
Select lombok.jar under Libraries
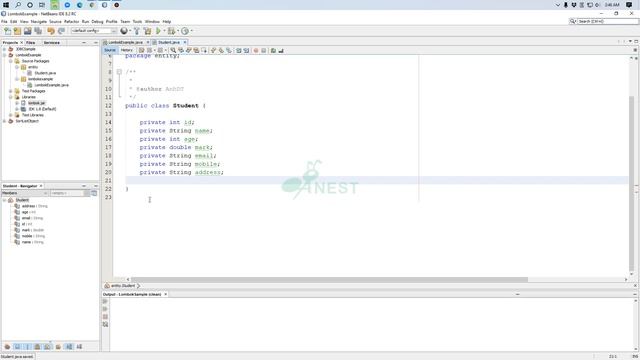pos(36,103)
